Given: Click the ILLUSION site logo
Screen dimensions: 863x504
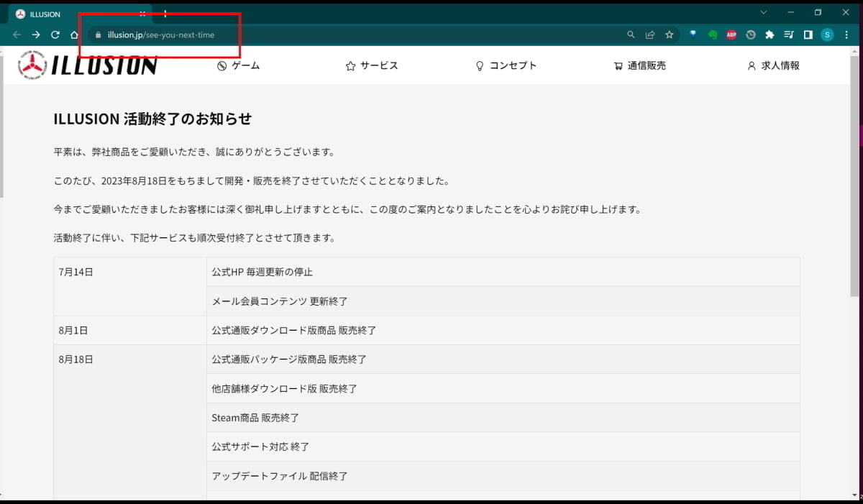Looking at the screenshot, I should (x=87, y=65).
